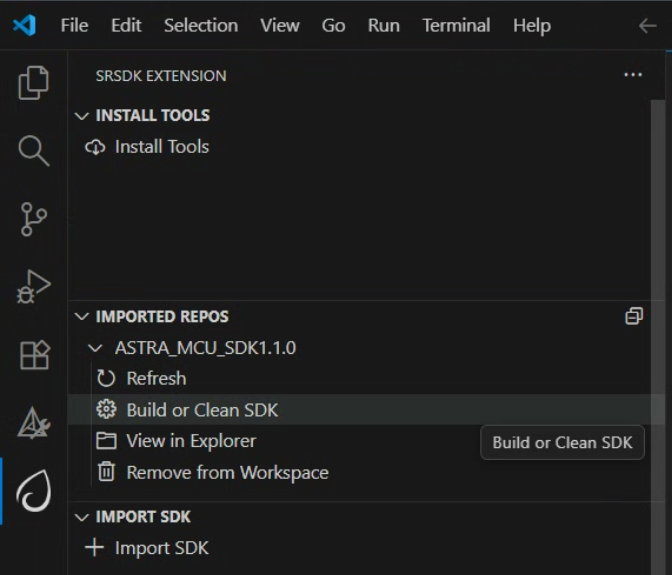This screenshot has width=672, height=575.
Task: Click Install Tools item
Action: coord(161,147)
